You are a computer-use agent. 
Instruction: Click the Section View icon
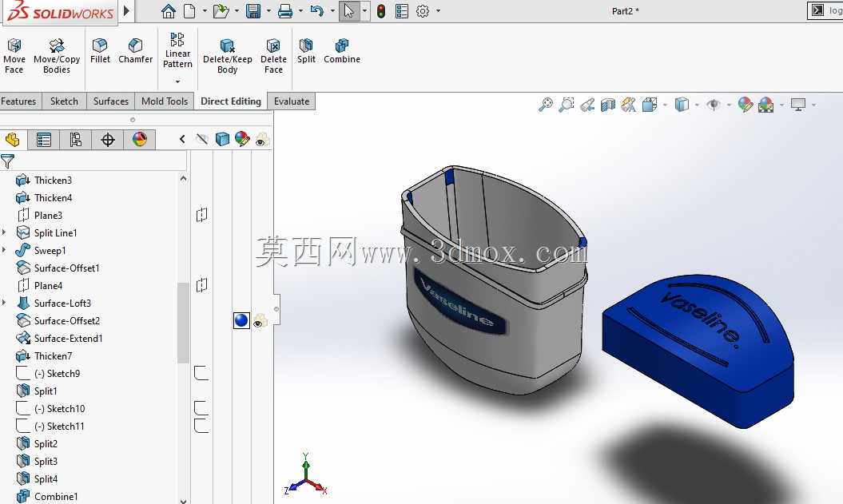(x=608, y=105)
